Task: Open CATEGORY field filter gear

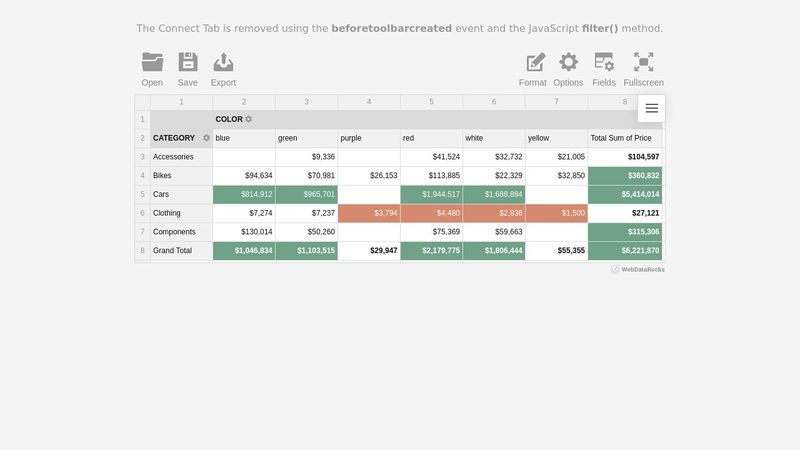Action: point(206,138)
